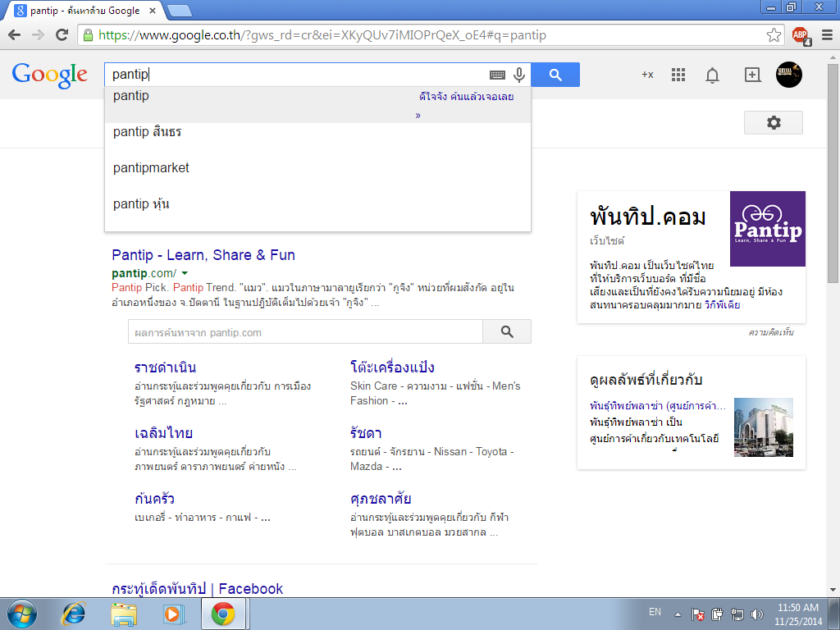
Task: Open the วิกิพีเดีย link in knowledge panel
Action: (x=722, y=305)
